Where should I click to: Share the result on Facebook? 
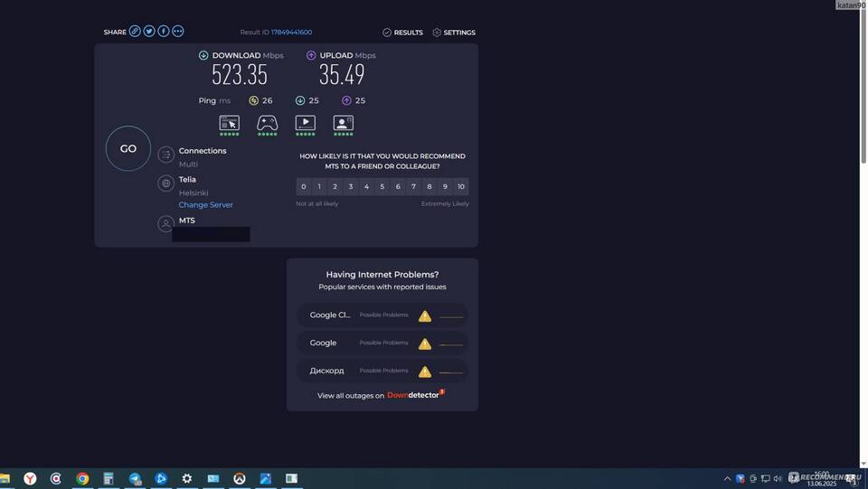[164, 31]
